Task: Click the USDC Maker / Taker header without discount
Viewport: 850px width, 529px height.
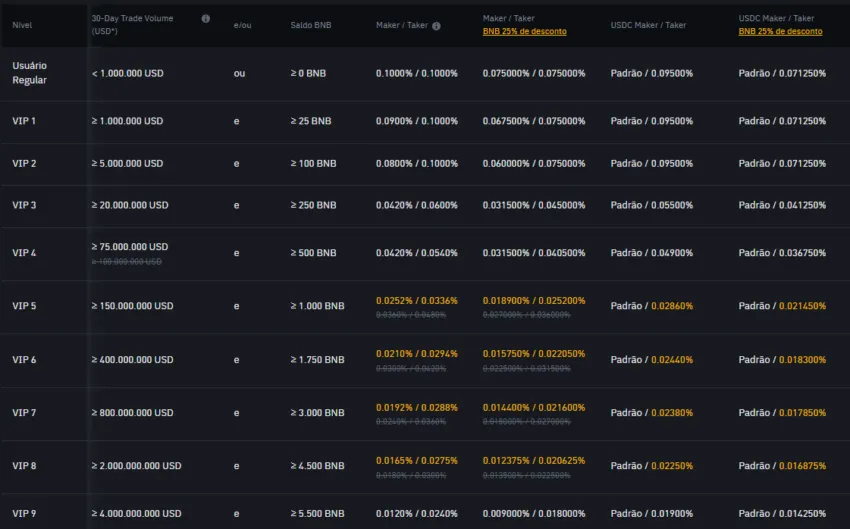Action: pos(648,25)
